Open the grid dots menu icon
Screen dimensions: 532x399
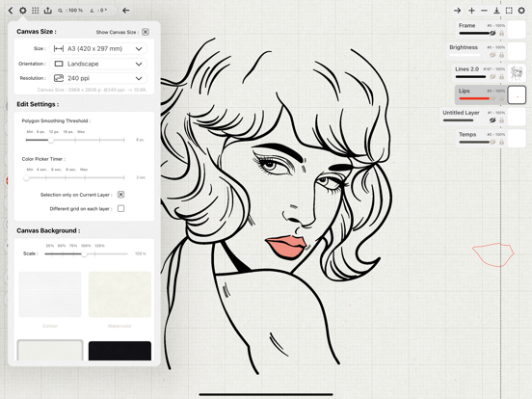[x=36, y=11]
